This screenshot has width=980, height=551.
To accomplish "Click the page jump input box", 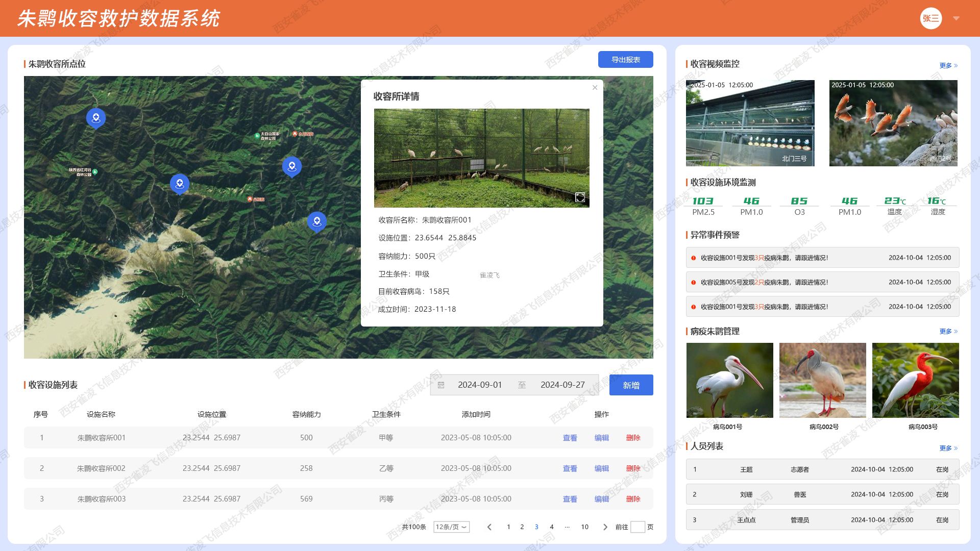I will click(x=638, y=527).
